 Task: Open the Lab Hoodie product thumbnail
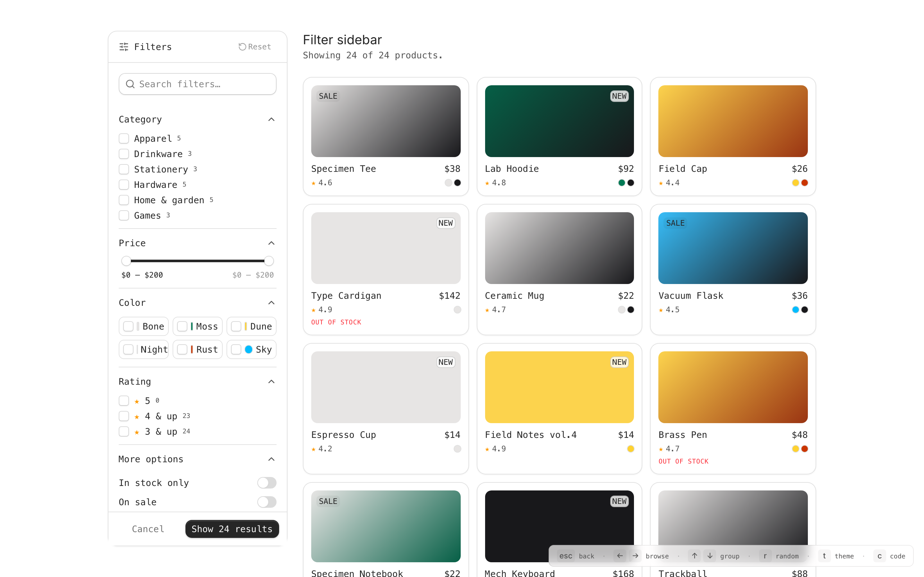coord(559,121)
